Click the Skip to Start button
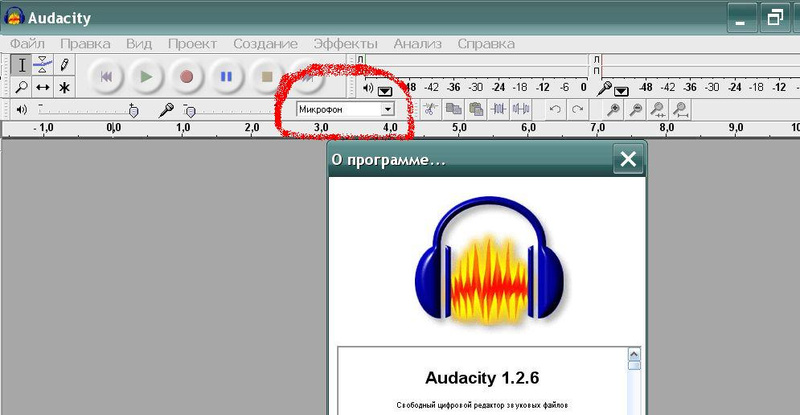This screenshot has height=415, width=800. click(106, 76)
